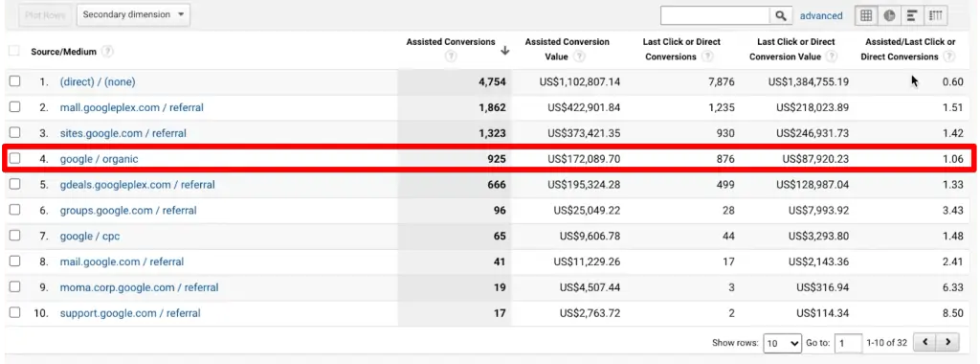Sort by Last Click or Direct Conversions header
Viewport: 980px width, 364px height.
click(681, 49)
